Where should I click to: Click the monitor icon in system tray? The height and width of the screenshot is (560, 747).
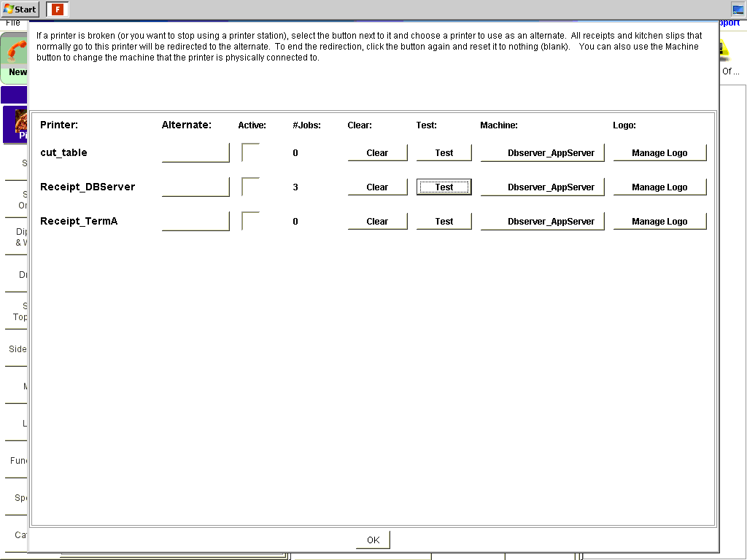point(738,9)
